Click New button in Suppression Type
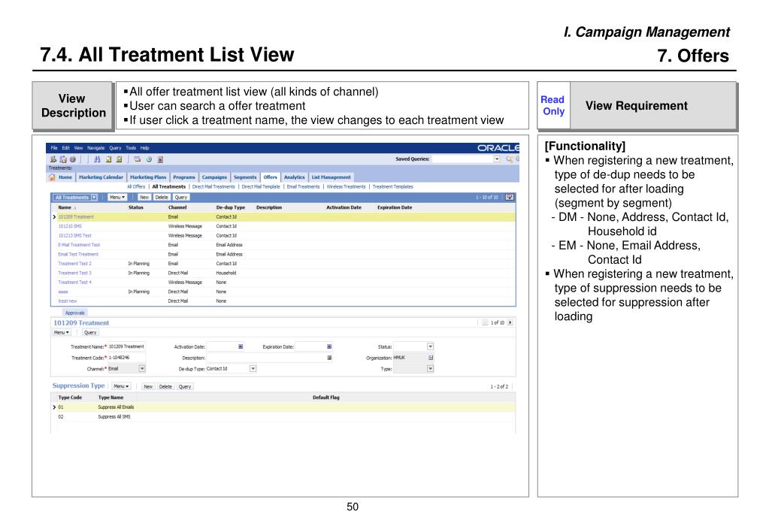Screen dimensions: 769x532 [148, 386]
